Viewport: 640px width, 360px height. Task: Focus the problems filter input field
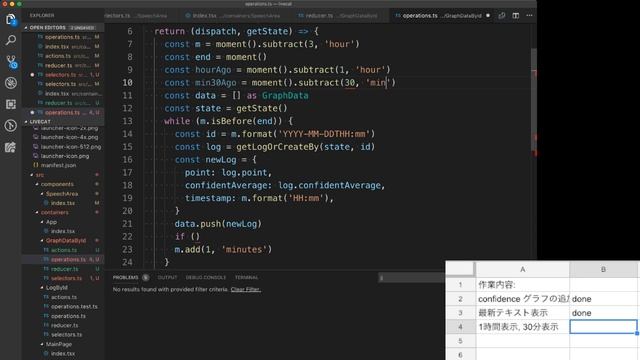411,278
